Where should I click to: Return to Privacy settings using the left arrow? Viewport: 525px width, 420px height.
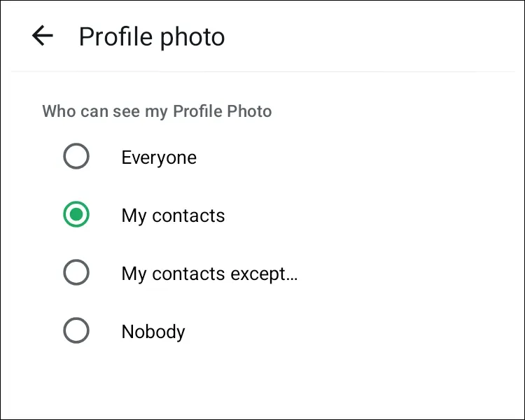43,36
